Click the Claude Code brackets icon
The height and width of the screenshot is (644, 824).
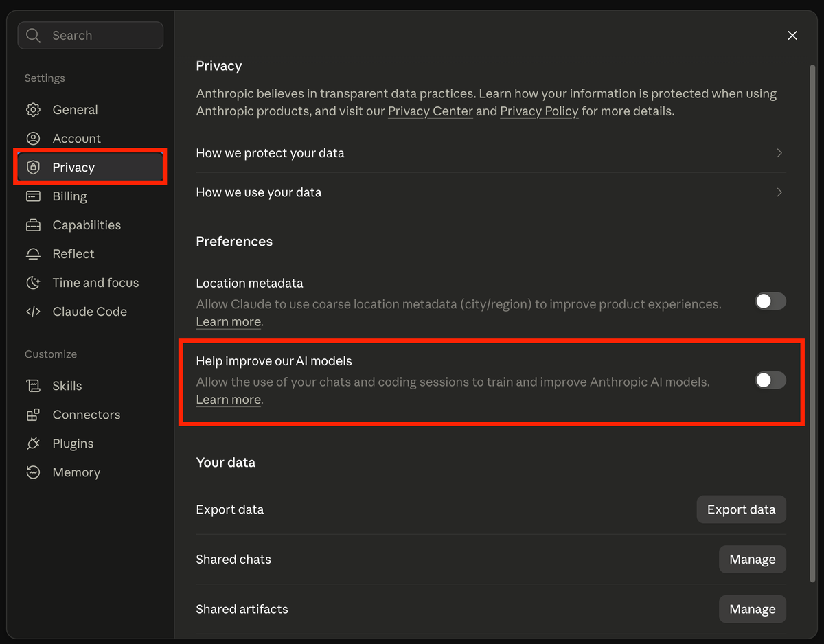33,312
